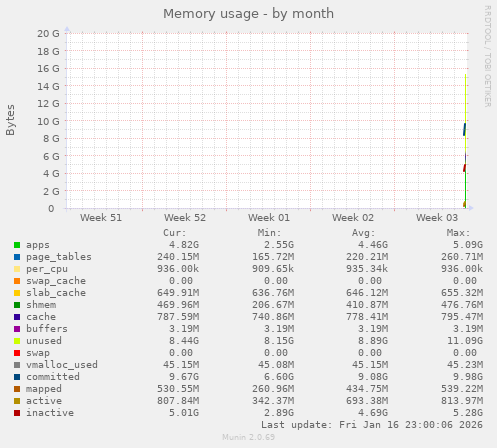Click the slab_cache legend color square
The width and height of the screenshot is (497, 448).
point(17,293)
